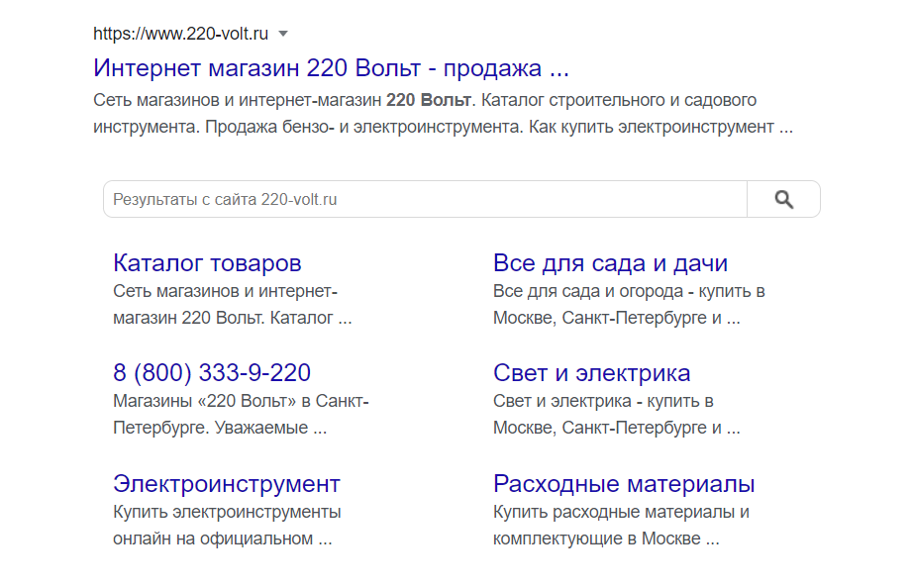Viewport: 913px width, 588px height.
Task: Open the 'Электроинструмент' sitelink
Action: click(227, 483)
